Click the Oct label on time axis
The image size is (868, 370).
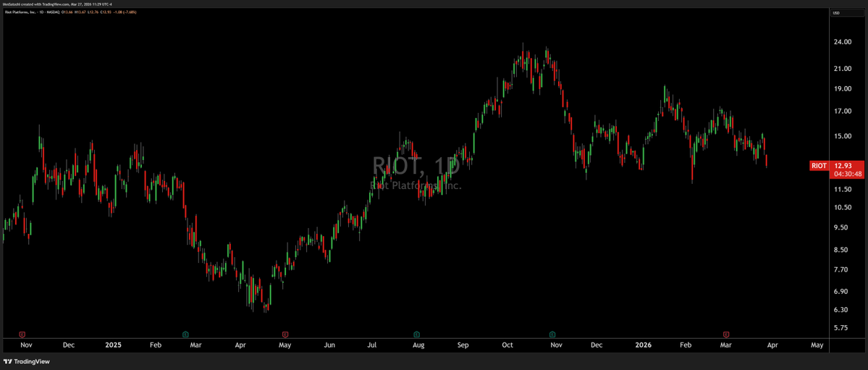(507, 345)
